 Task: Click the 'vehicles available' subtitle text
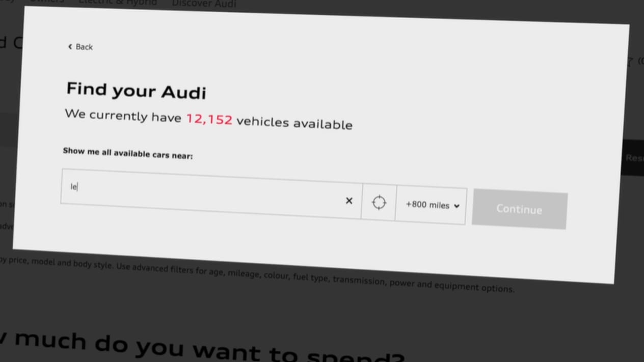tap(294, 123)
